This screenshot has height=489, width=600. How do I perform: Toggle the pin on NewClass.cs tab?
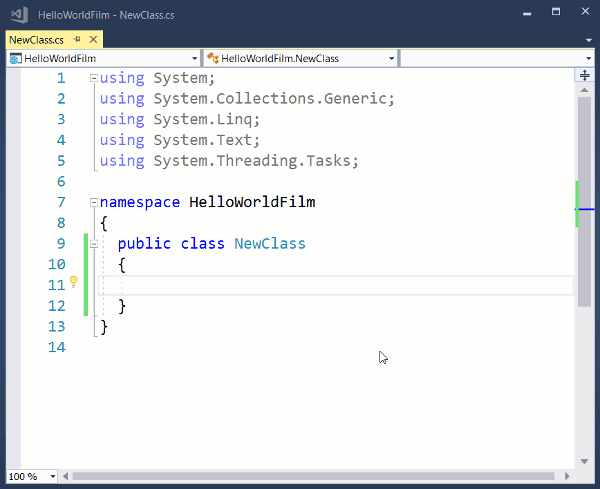[77, 40]
